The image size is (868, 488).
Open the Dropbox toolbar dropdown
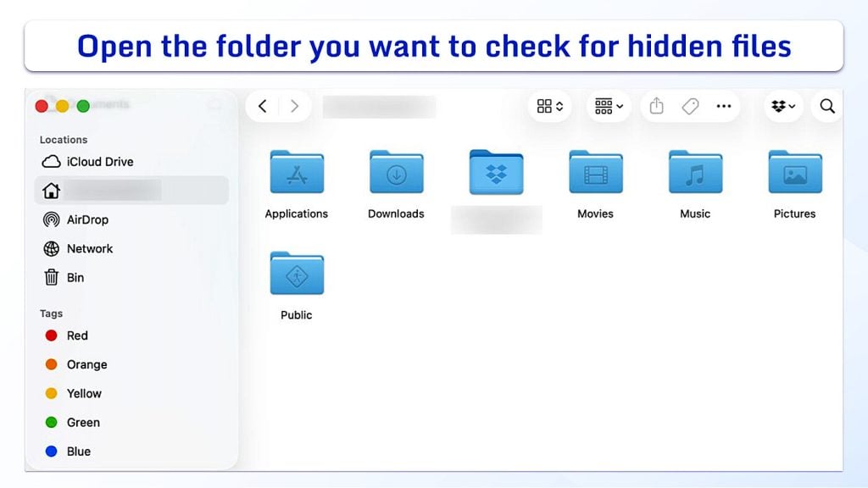(x=783, y=106)
